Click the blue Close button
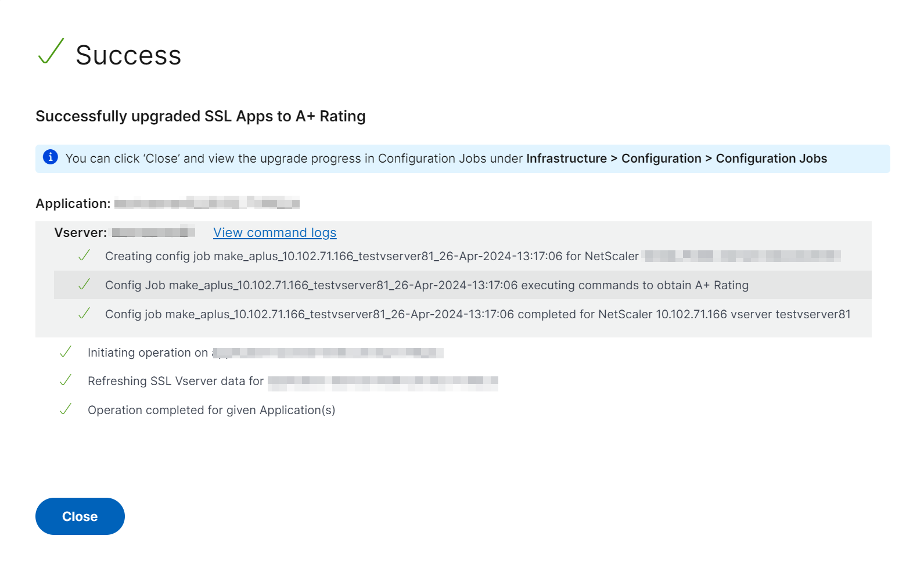Image resolution: width=924 pixels, height=568 pixels. pos(80,516)
